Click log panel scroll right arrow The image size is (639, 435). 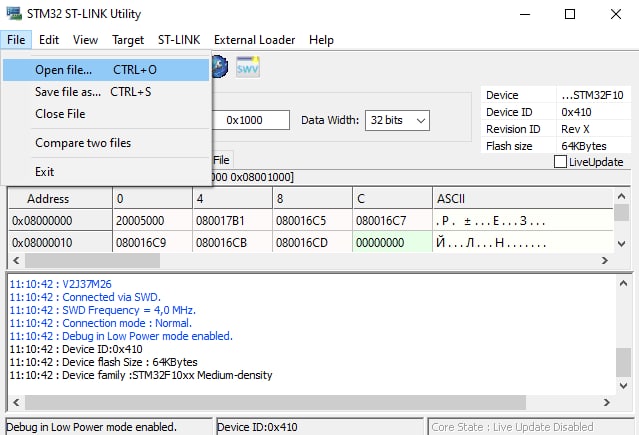[x=607, y=403]
